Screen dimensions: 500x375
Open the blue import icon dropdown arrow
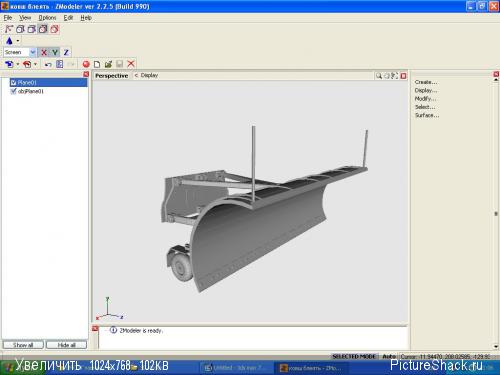click(18, 64)
